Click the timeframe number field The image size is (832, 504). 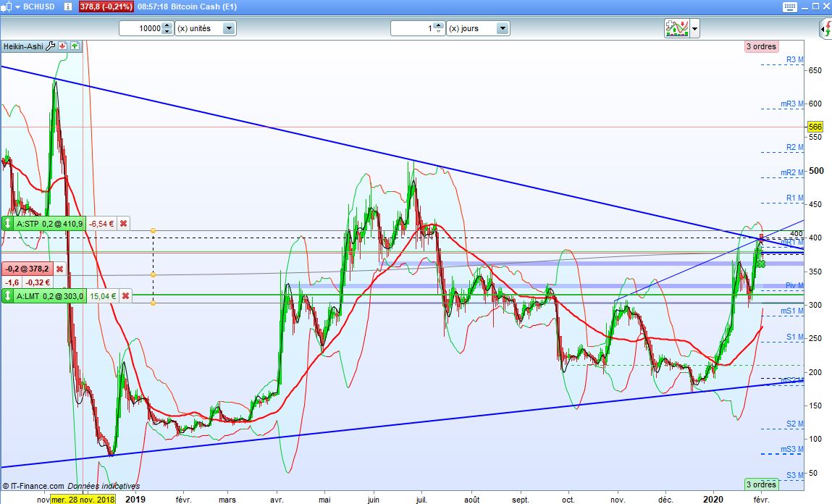tap(412, 28)
